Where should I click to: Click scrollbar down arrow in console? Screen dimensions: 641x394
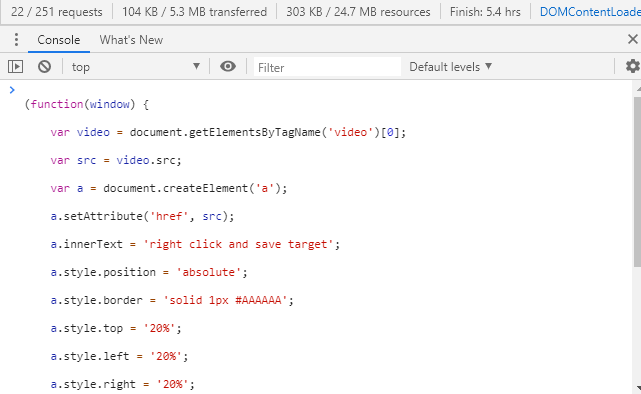pos(638,388)
